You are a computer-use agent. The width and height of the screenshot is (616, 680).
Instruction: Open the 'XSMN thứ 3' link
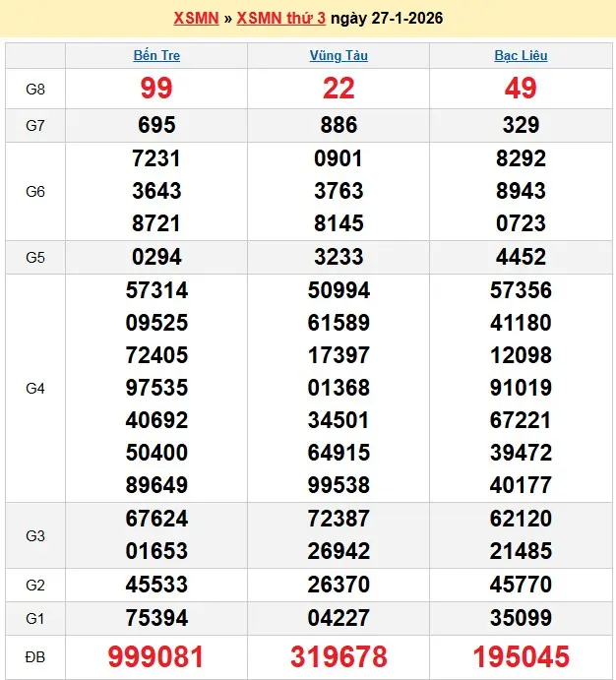[281, 19]
